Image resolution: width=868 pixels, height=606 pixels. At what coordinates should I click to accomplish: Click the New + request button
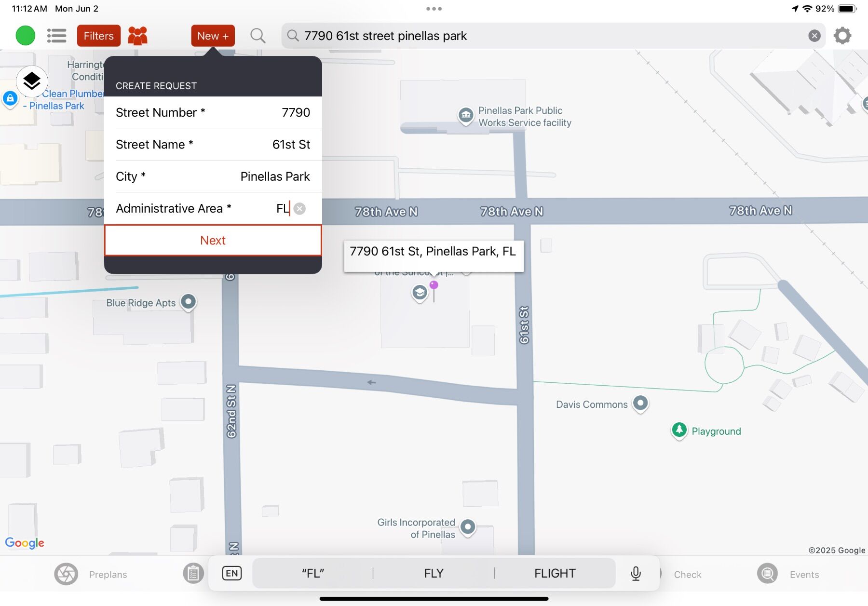click(213, 36)
